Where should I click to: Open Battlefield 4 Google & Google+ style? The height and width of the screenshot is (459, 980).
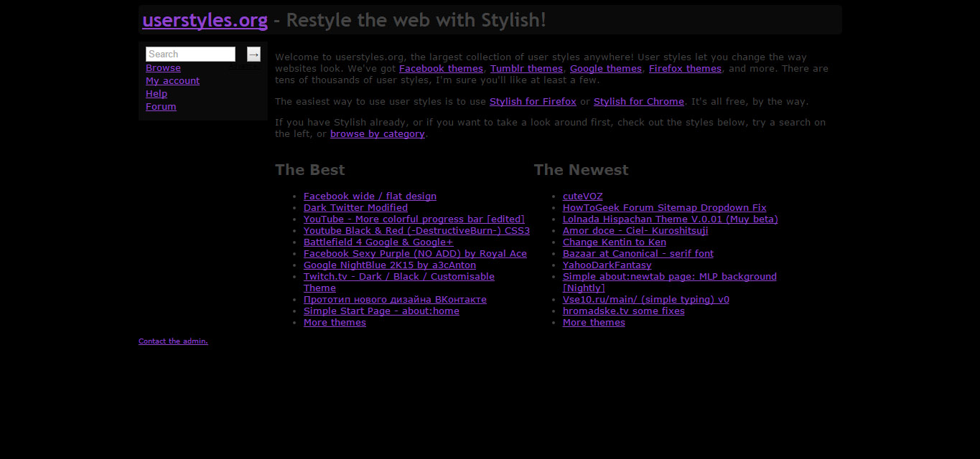point(378,242)
